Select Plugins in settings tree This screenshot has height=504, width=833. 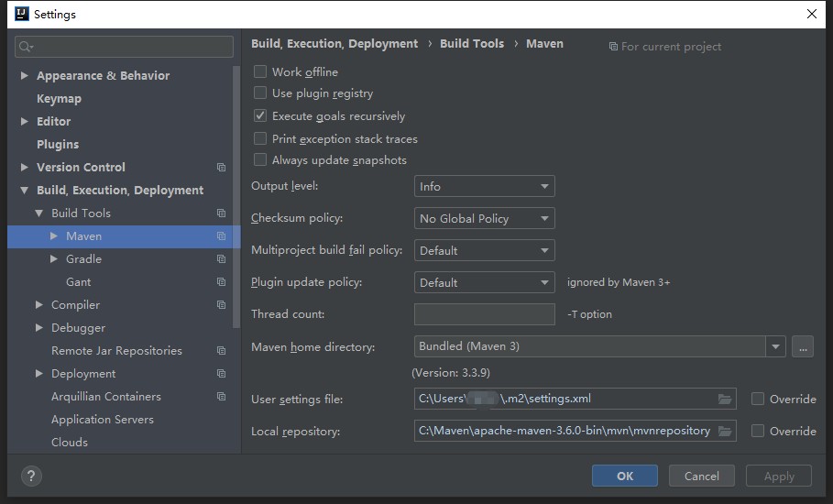point(58,145)
